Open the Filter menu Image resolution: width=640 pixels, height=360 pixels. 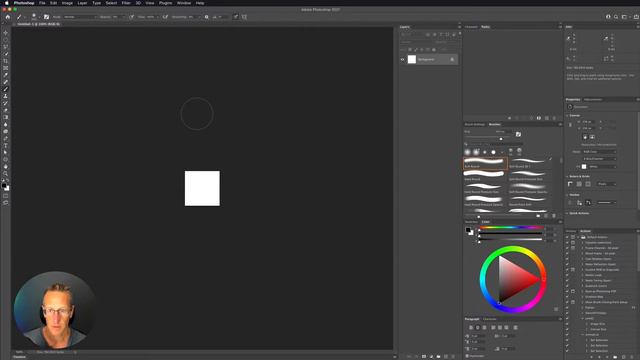126,3
